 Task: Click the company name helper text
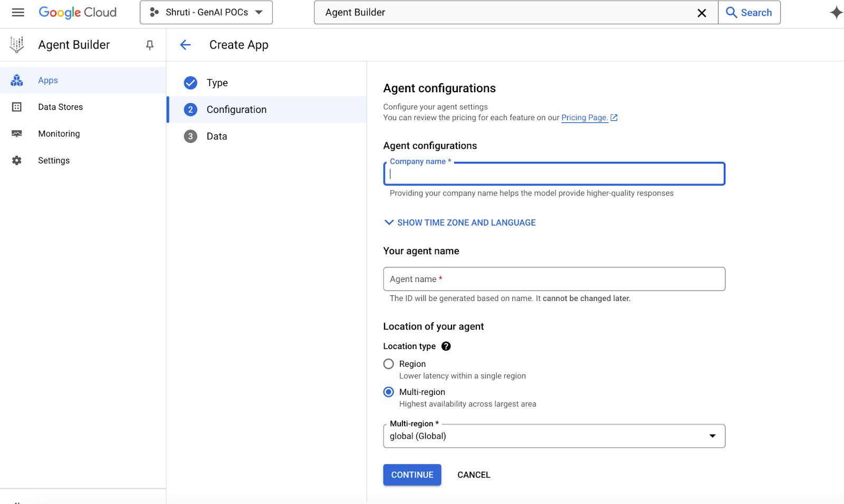coord(532,193)
